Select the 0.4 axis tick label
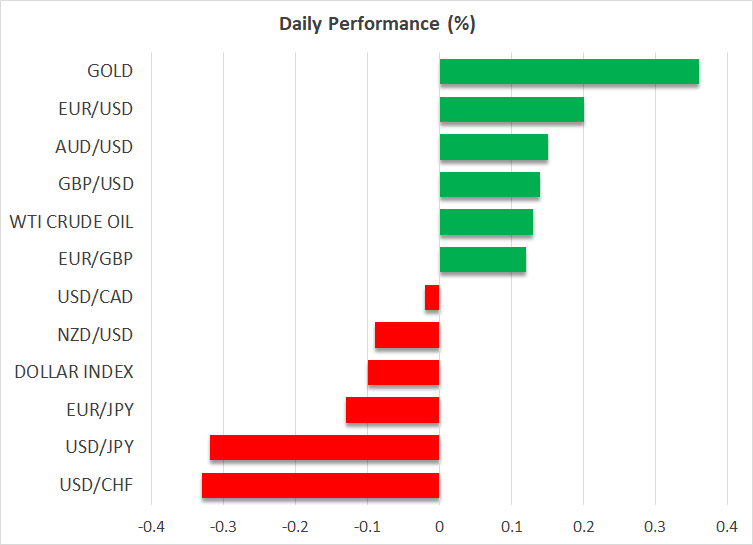 [x=726, y=526]
